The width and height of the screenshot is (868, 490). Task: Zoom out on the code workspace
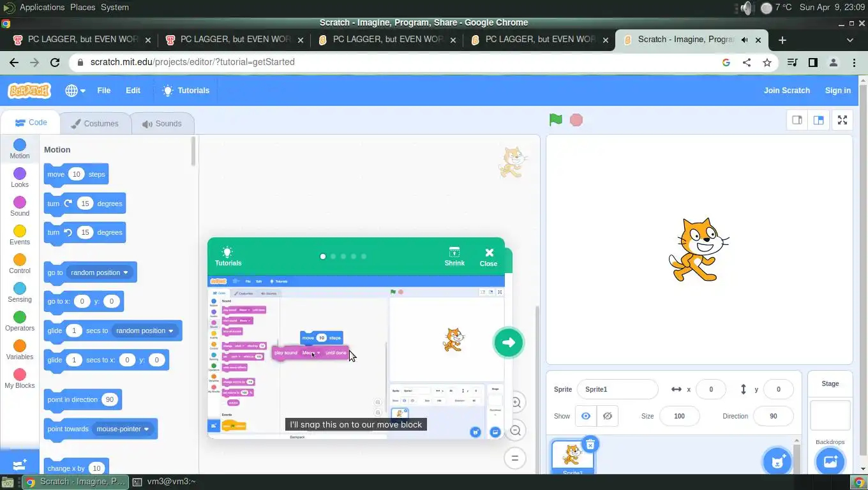click(515, 431)
